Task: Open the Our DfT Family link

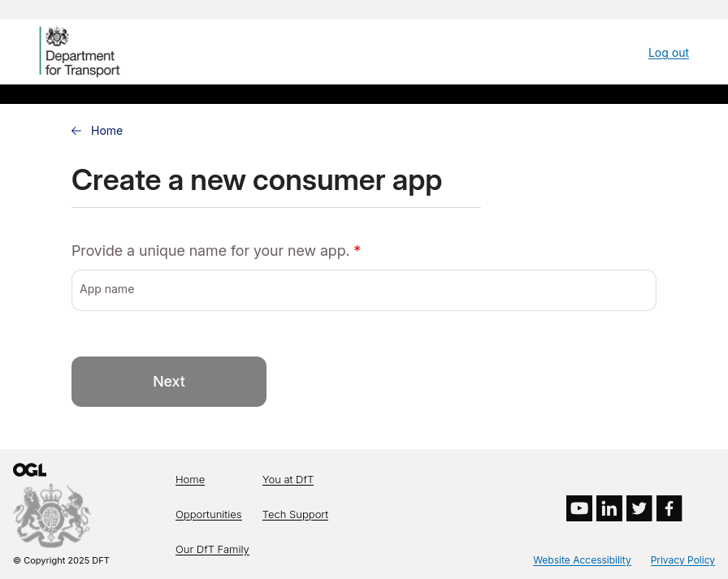Action: point(212,549)
